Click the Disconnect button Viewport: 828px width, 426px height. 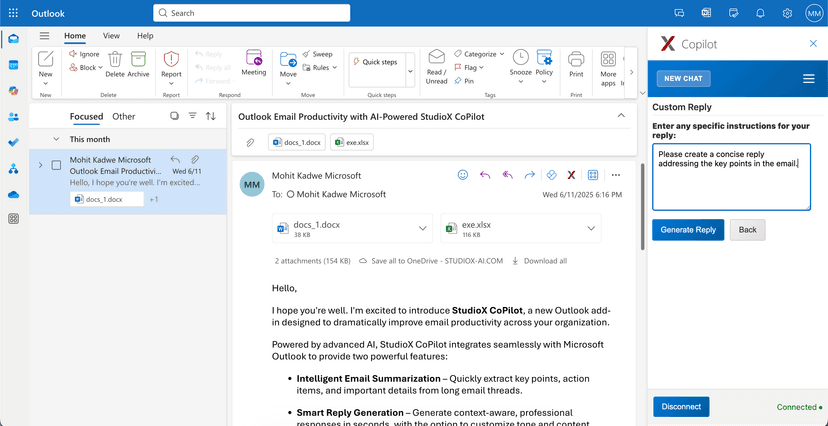tap(681, 406)
